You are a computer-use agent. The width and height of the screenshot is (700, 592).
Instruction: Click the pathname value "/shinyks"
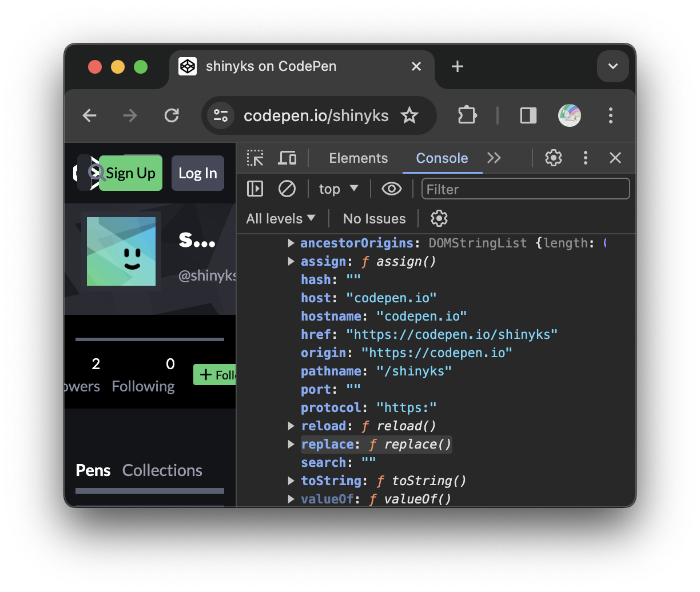[x=414, y=371]
